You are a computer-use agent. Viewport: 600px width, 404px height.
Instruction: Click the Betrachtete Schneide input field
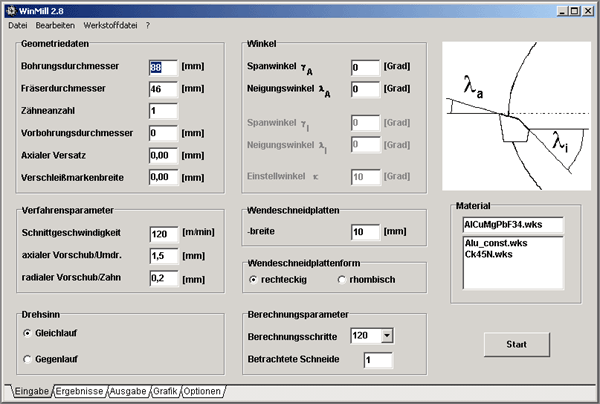pyautogui.click(x=378, y=360)
